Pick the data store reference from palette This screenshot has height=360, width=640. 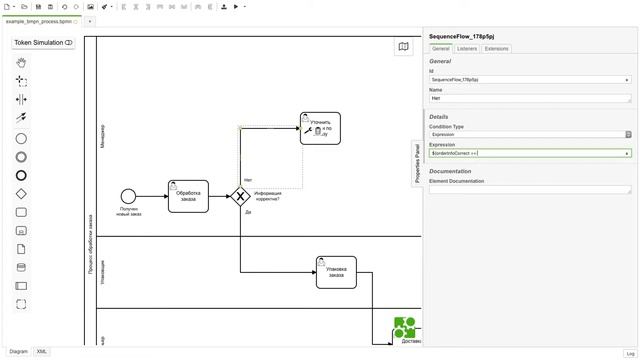(21, 267)
